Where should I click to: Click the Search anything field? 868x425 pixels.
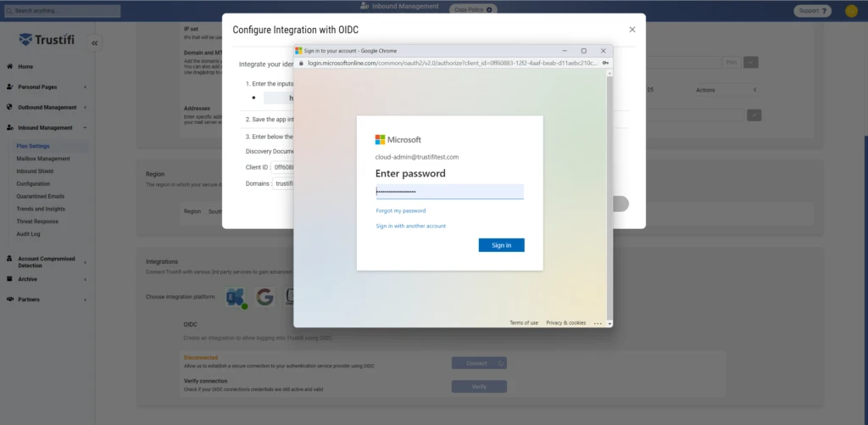tap(63, 10)
